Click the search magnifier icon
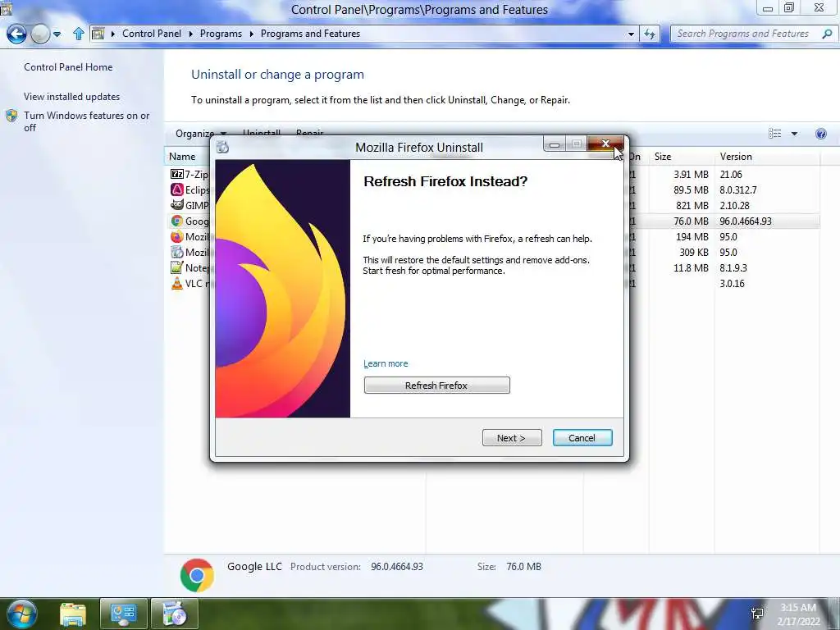 (827, 34)
